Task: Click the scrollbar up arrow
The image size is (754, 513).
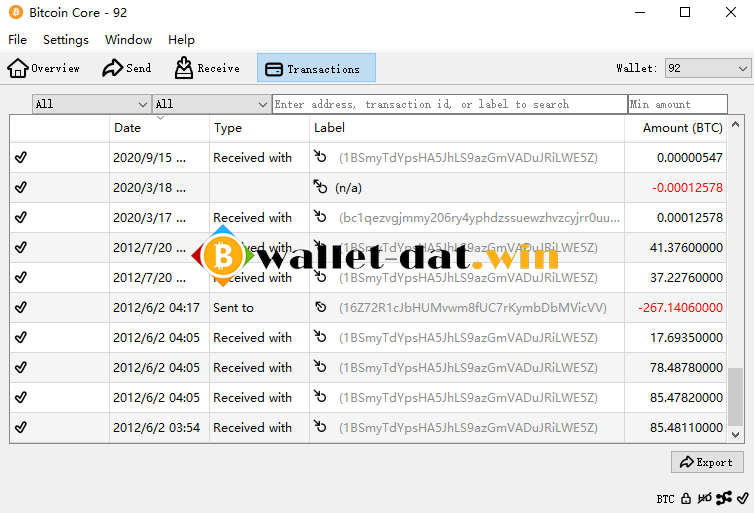Action: pyautogui.click(x=735, y=125)
